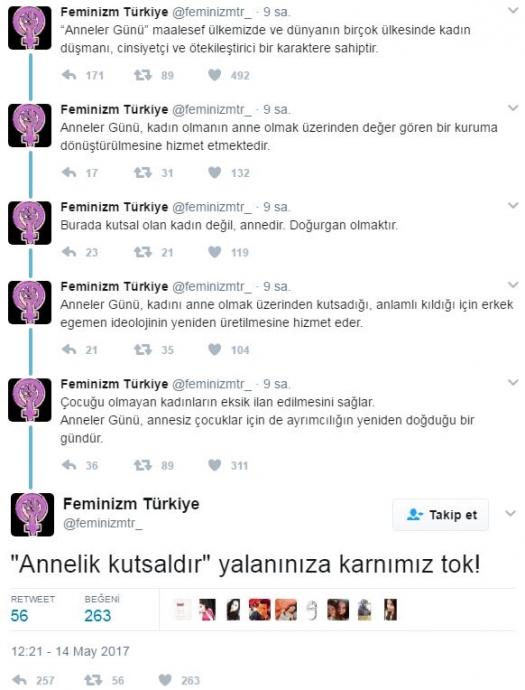The width and height of the screenshot is (525, 690).
Task: Retweet the first tweet showing 89 retweets
Action: click(x=143, y=75)
